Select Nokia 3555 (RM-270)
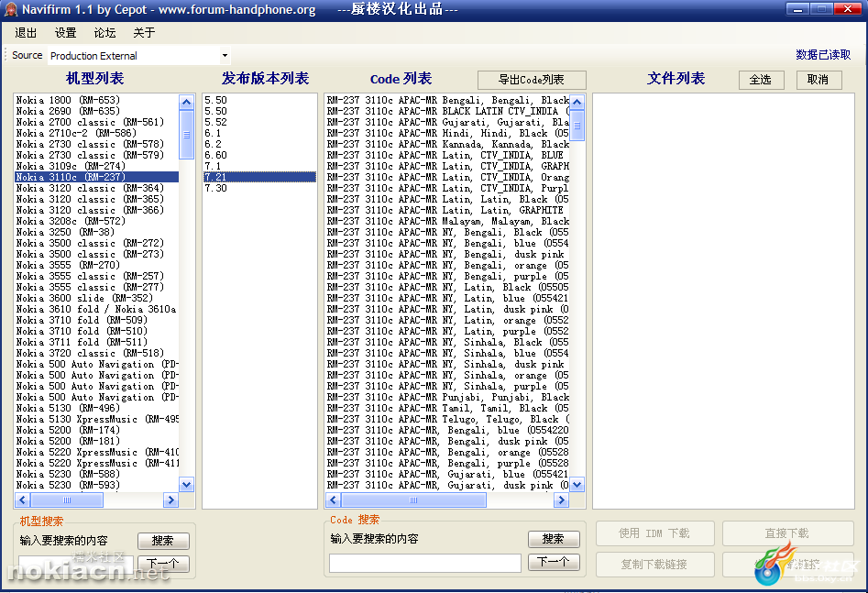868x593 pixels. coord(96,265)
